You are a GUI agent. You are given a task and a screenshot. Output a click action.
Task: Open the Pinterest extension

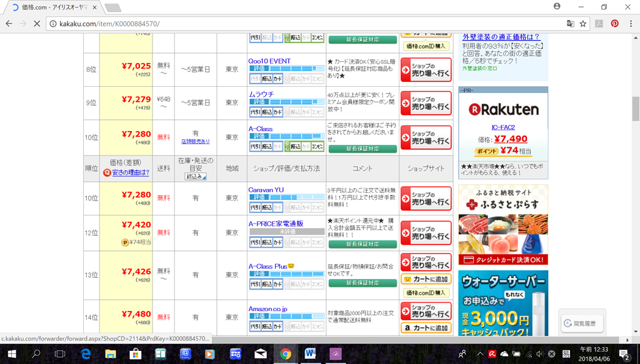coord(615,24)
